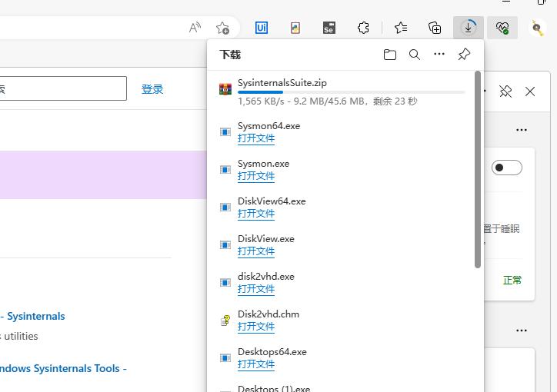
Task: Open the UiPath extension icon
Action: pyautogui.click(x=262, y=28)
